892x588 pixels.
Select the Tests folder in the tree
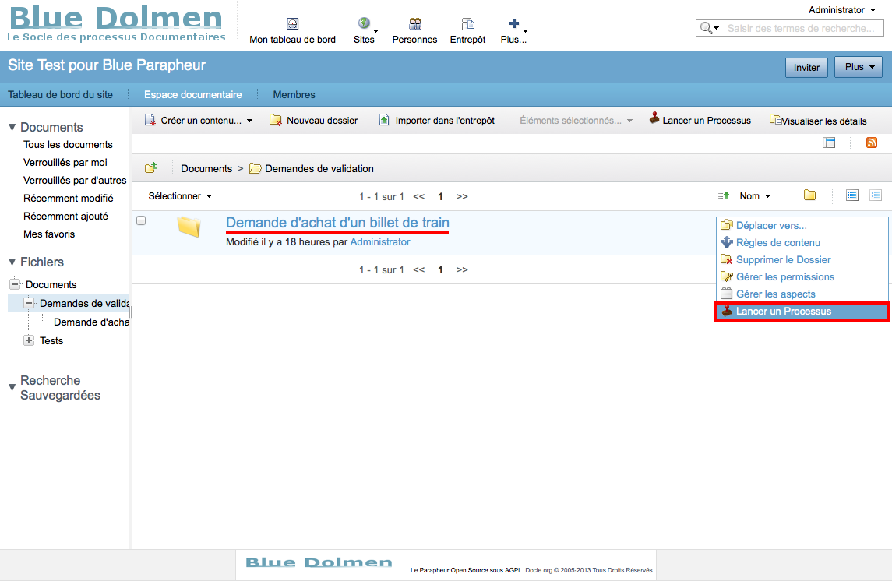tap(51, 341)
